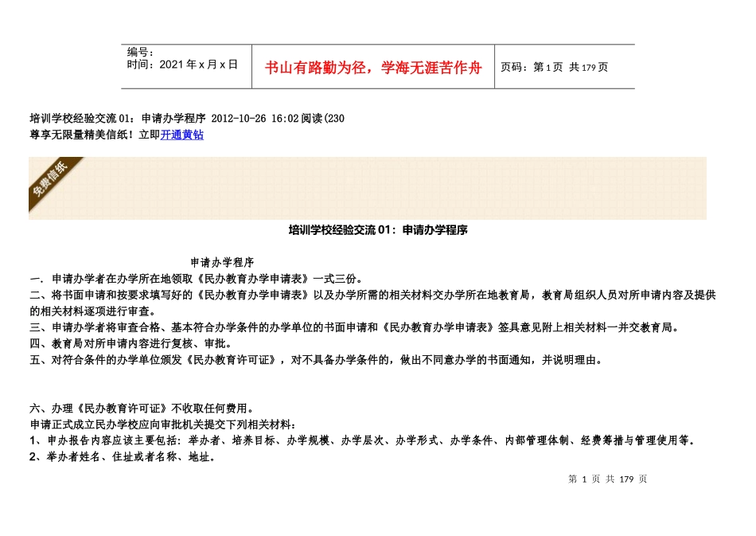The image size is (756, 536).
Task: Click the header field 编号:
Action: click(140, 52)
